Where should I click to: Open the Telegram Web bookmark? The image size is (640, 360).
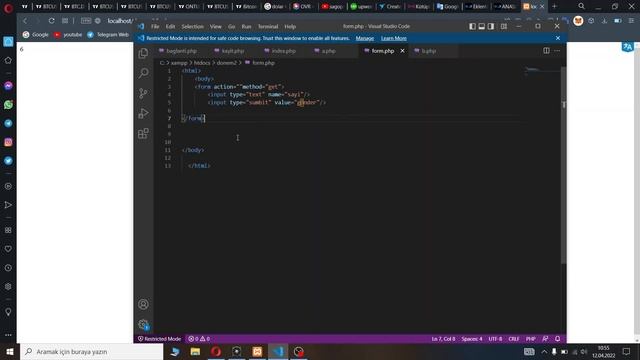(108, 35)
